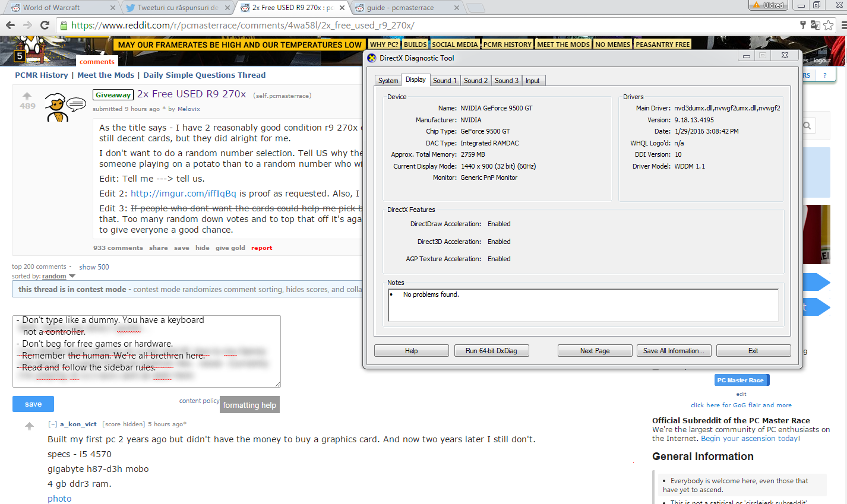Click the Google Translate icon in address bar
This screenshot has width=847, height=504.
tap(816, 25)
